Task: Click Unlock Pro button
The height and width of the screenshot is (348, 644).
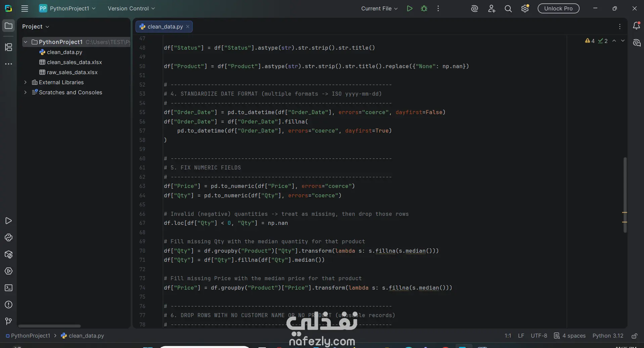Action: [x=558, y=8]
